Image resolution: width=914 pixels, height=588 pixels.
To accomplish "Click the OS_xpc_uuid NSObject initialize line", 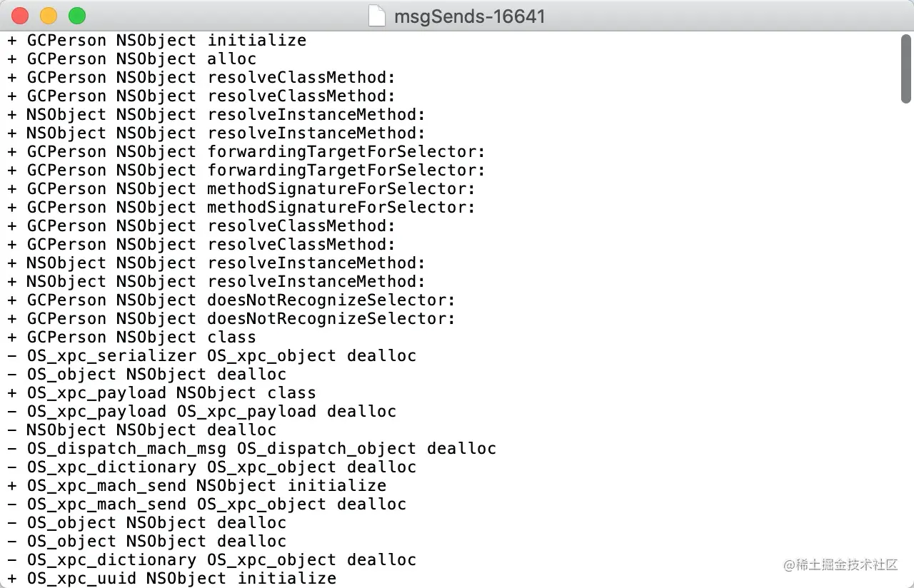I will [x=172, y=578].
